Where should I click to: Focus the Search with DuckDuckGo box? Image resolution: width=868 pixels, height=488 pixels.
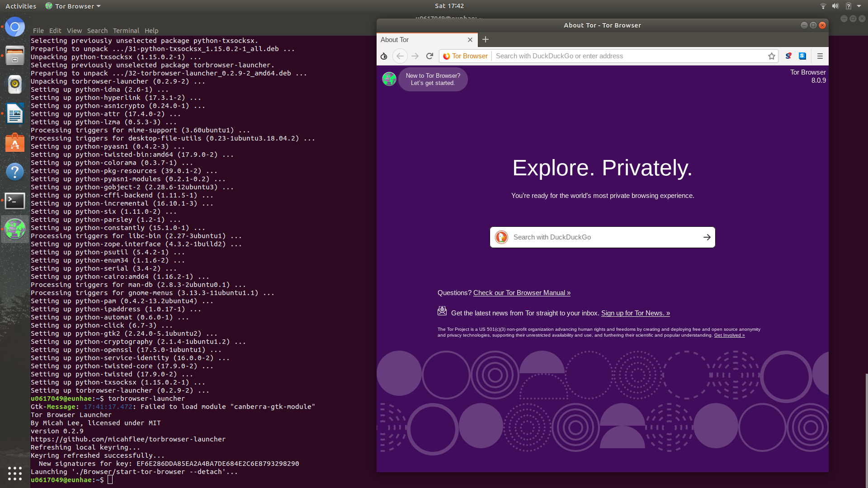(603, 237)
